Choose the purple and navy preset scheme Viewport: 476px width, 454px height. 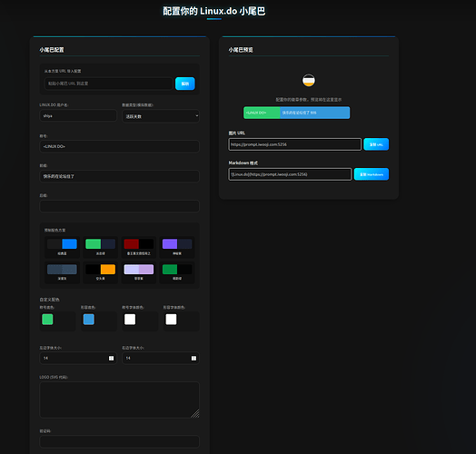coord(177,247)
